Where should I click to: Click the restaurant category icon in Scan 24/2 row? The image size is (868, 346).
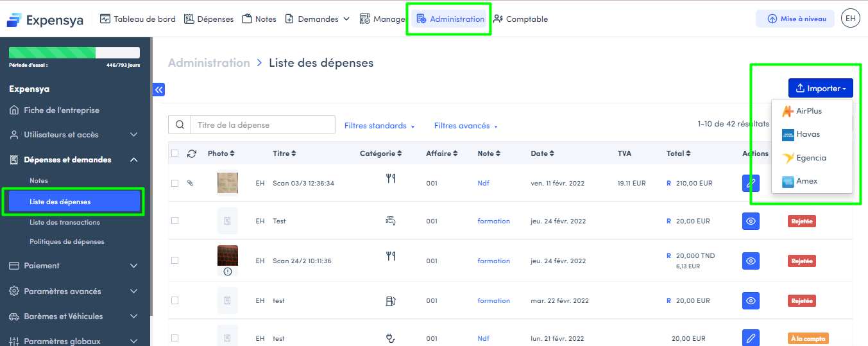[391, 256]
